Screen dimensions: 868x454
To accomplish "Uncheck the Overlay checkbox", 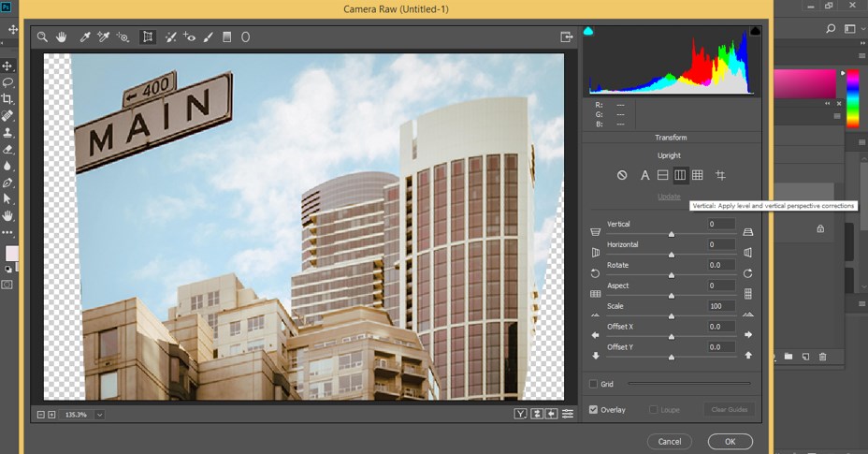I will click(x=594, y=409).
